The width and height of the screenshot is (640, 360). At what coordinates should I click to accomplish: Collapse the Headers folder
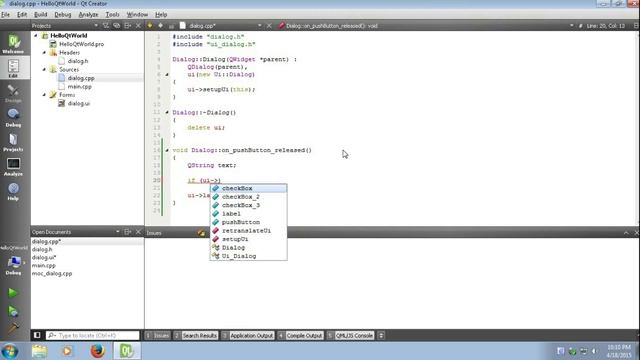click(x=44, y=53)
